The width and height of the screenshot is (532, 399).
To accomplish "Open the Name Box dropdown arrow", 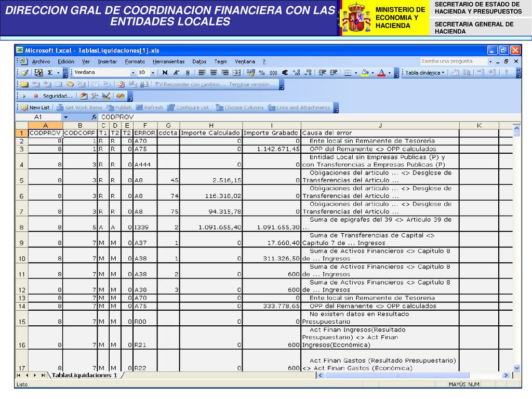I will [x=65, y=117].
